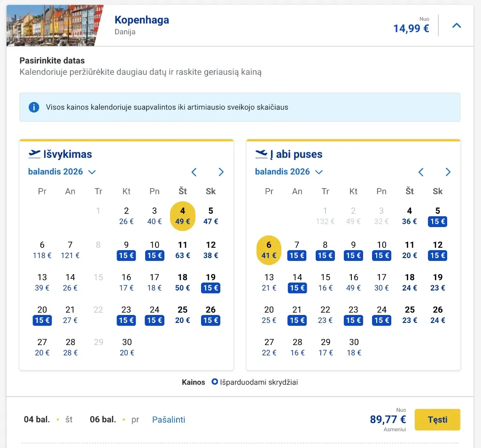
Task: Select departure date 9 priced 15 €
Action: coord(126,250)
